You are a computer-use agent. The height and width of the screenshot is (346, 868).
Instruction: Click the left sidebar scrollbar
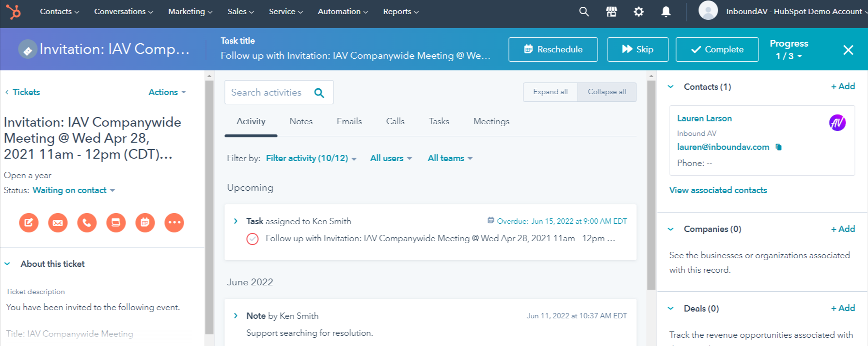209,207
